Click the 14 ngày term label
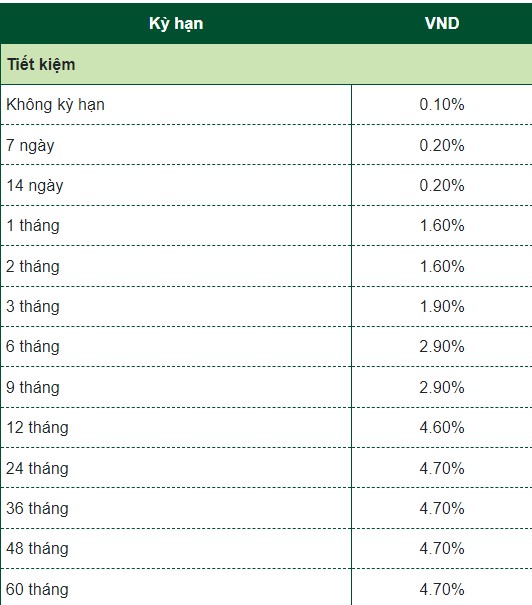 (35, 186)
